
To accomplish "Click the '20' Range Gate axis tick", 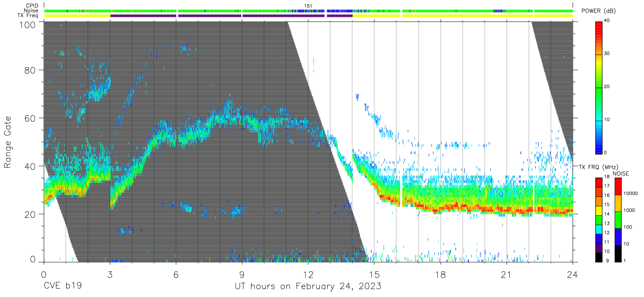I will pos(30,214).
